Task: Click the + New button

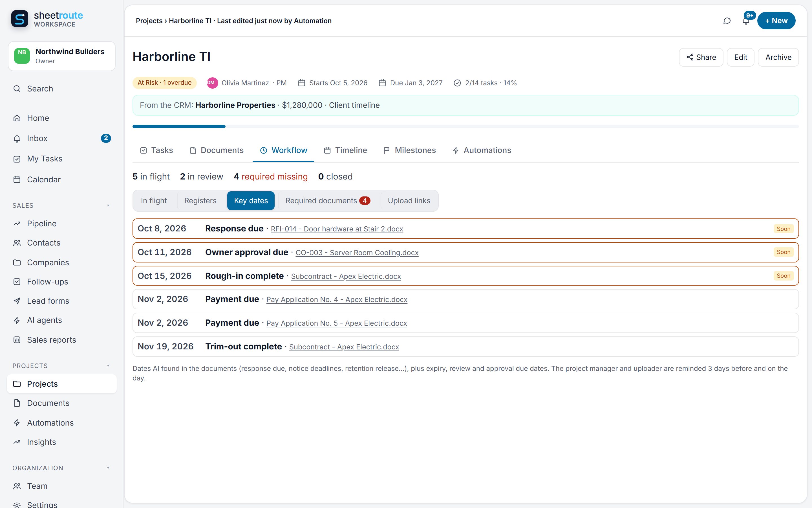Action: click(x=776, y=21)
